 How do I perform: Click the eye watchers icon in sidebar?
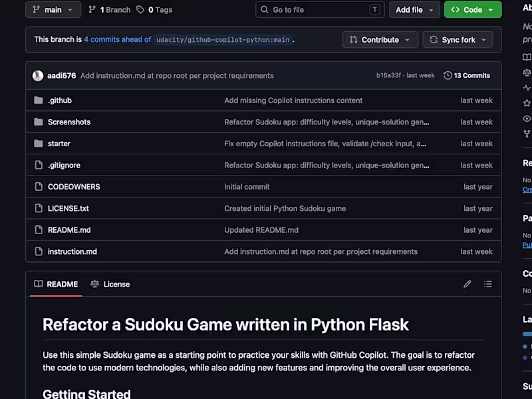(527, 118)
